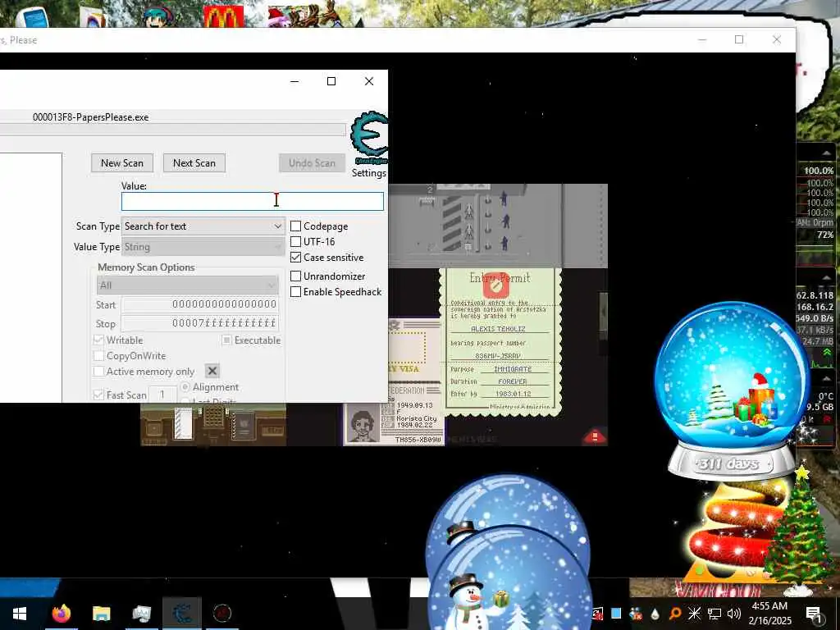Click the water drop tray icon

click(x=655, y=614)
